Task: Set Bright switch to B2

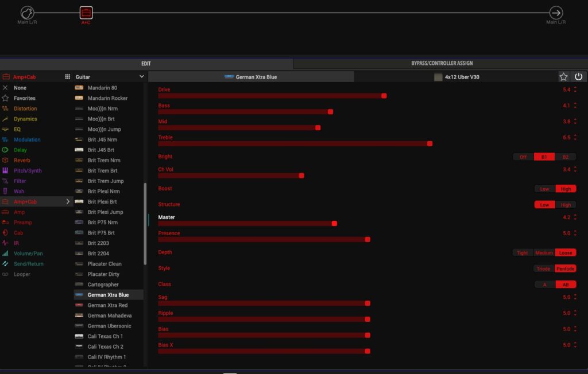Action: tap(565, 157)
